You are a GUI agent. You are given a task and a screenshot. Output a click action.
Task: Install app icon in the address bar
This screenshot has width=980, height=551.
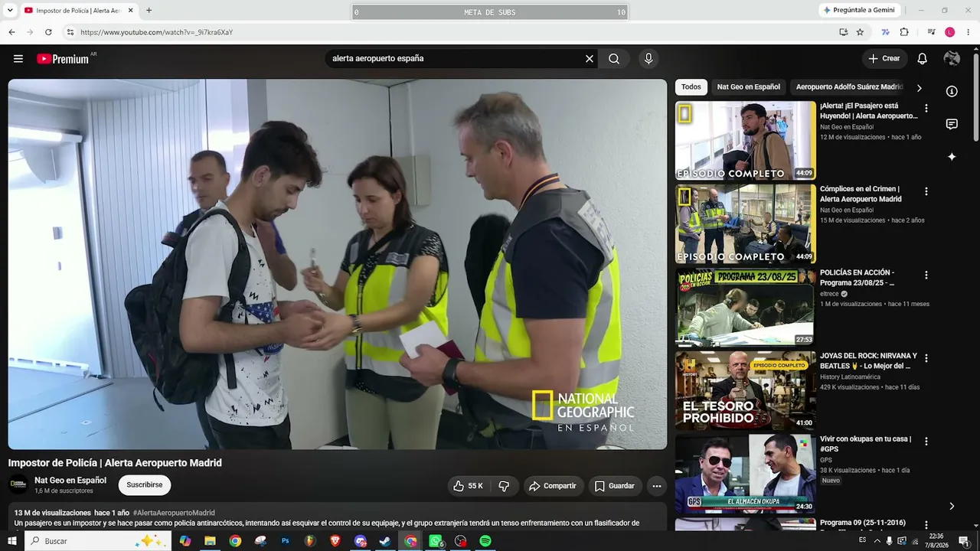pos(843,32)
